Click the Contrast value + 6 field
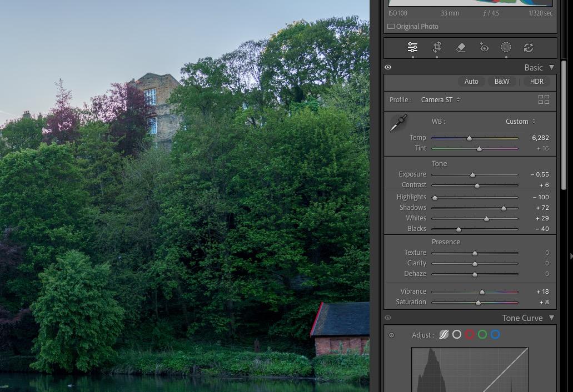 click(x=544, y=185)
